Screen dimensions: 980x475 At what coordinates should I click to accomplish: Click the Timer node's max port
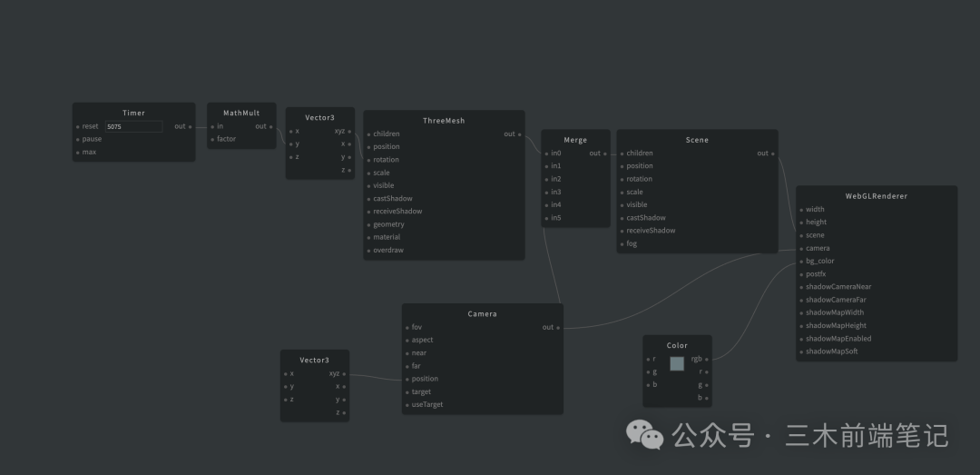(x=78, y=153)
